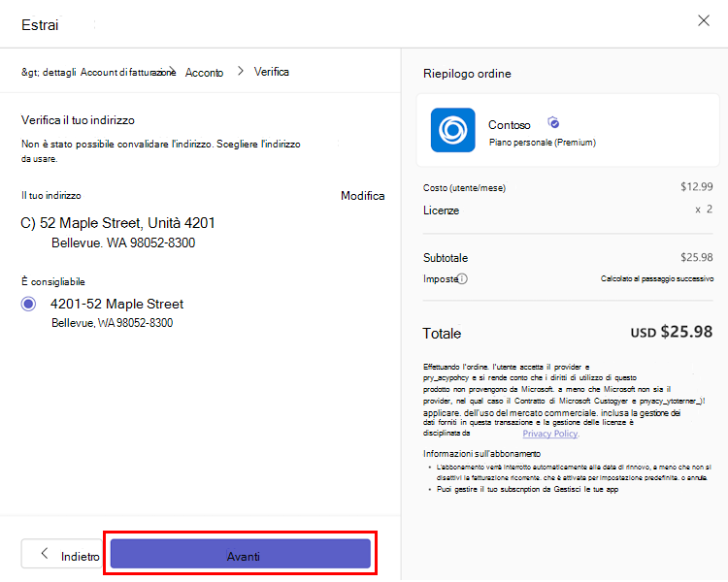Screen dimensions: 728x582
Task: Click the Avanti button
Action: click(241, 554)
